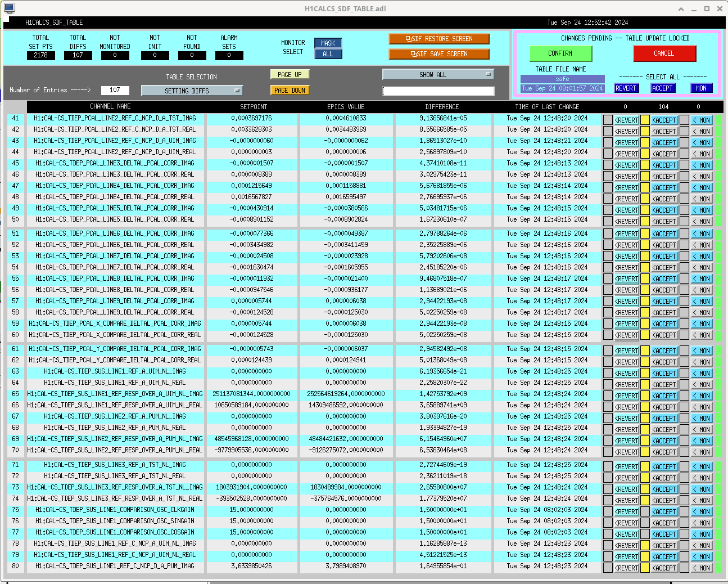Toggle yellow accept indicator for row 80
The image size is (728, 584).
(x=645, y=568)
